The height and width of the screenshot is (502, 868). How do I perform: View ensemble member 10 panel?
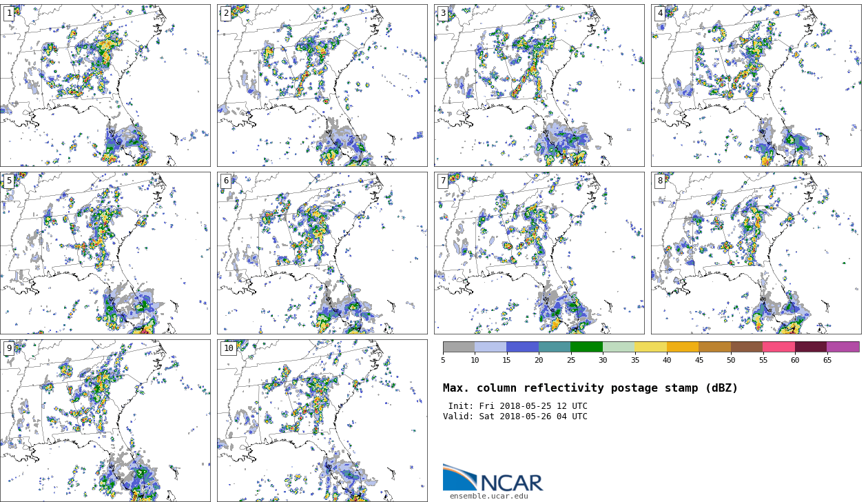[x=322, y=420]
